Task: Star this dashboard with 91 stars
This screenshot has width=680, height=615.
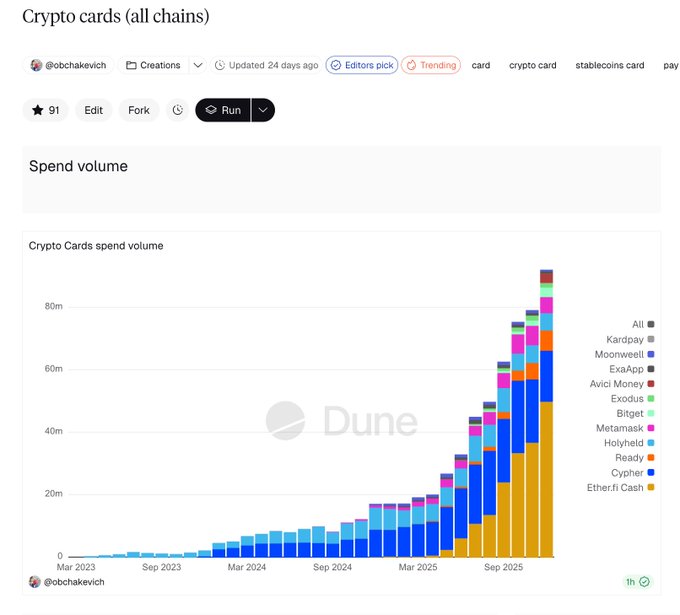Action: [45, 110]
